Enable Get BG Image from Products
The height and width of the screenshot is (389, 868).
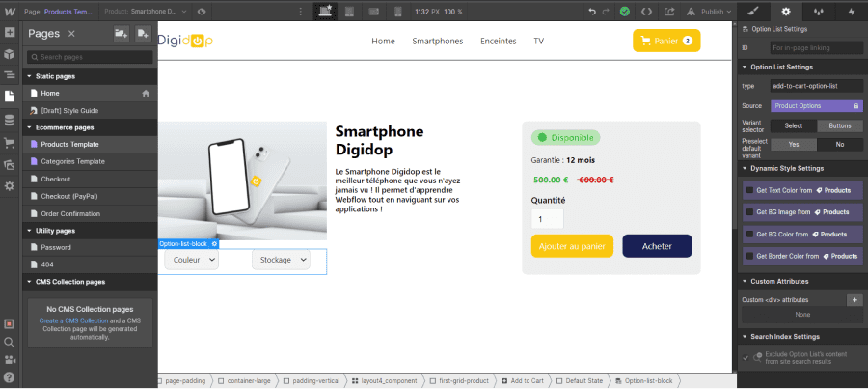pyautogui.click(x=749, y=211)
